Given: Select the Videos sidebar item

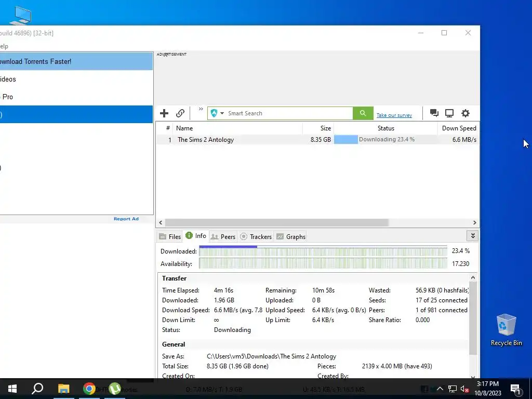Looking at the screenshot, I should click(x=76, y=79).
